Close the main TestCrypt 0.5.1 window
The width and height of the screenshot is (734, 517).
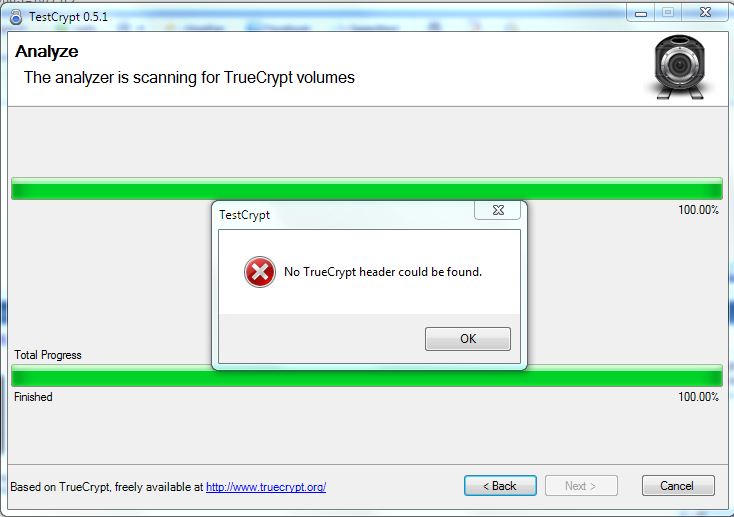(x=705, y=13)
